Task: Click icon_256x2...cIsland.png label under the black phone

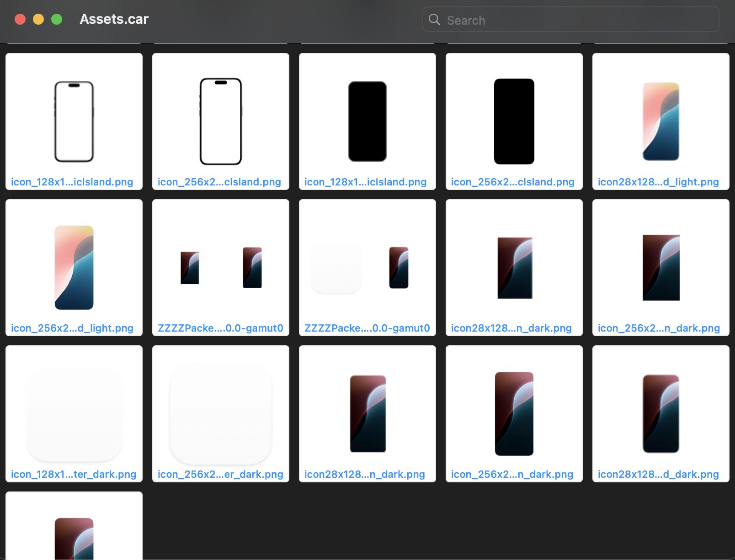Action: point(513,182)
